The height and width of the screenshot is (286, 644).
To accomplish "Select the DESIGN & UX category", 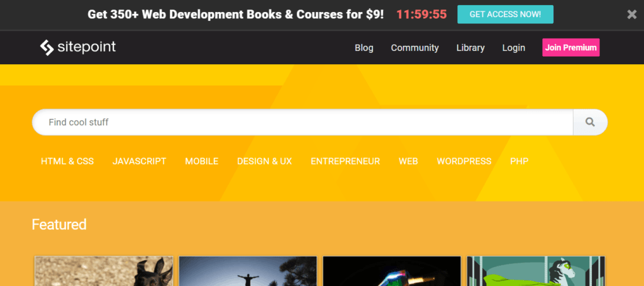I will point(265,161).
